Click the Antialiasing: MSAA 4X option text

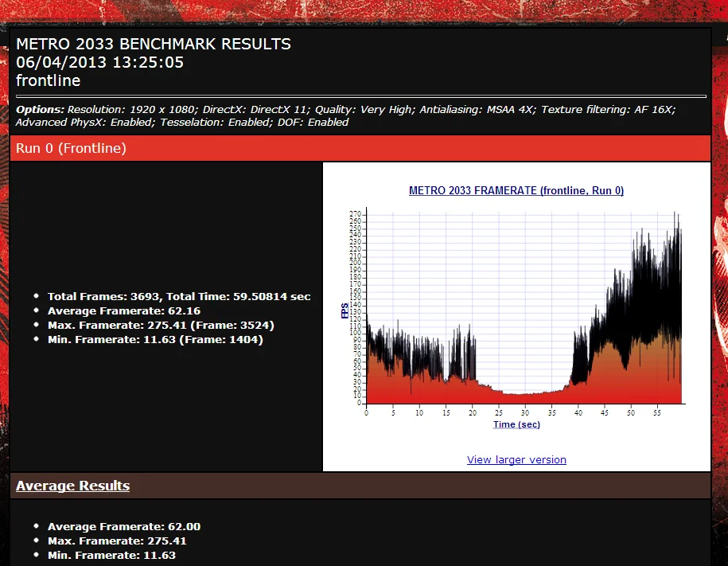[477, 110]
